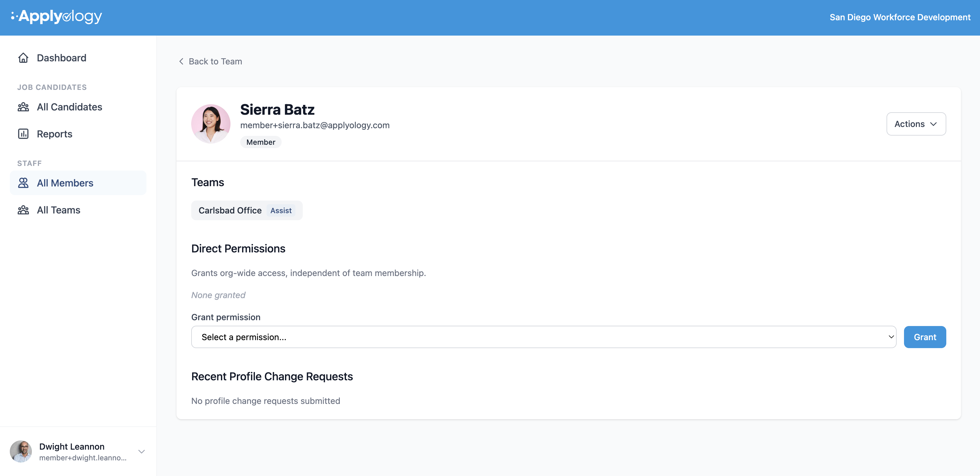
Task: Expand the Dwight Leannon account menu chevron
Action: (142, 452)
